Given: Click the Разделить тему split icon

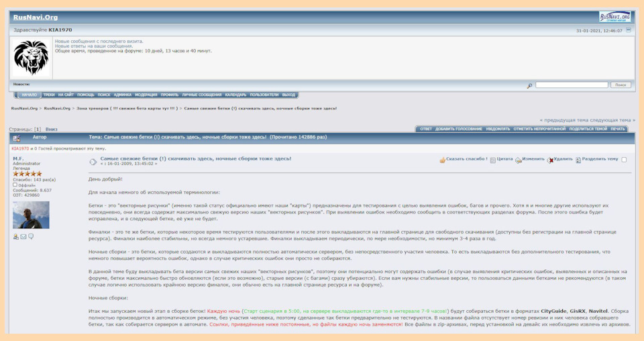Looking at the screenshot, I should tap(578, 160).
